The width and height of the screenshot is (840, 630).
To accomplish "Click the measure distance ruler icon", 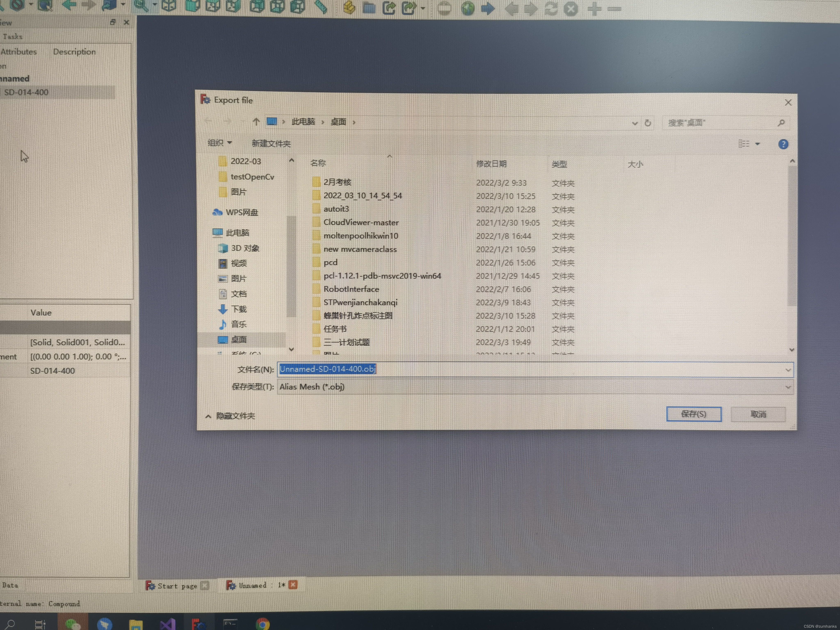I will (x=321, y=7).
